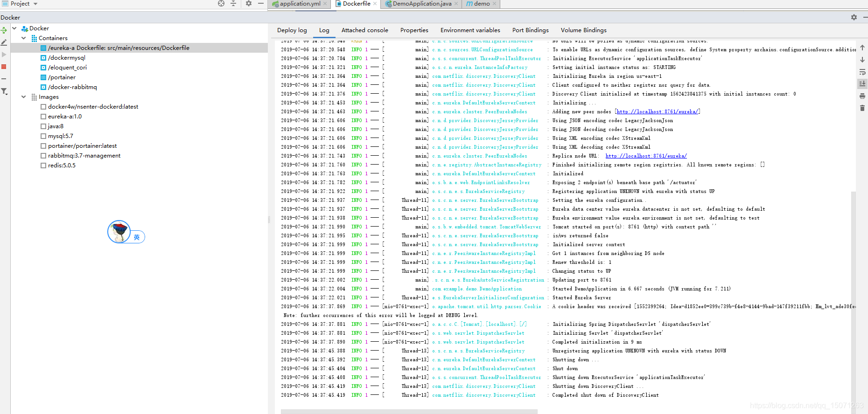Open peer nodes link localhost:8761/eureka/
Screen dimensions: 868x414
(657, 111)
